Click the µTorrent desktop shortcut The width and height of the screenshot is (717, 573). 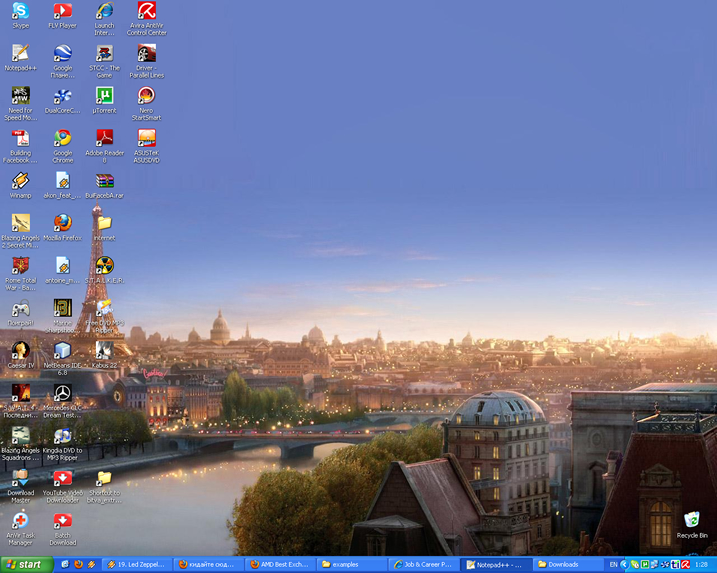pyautogui.click(x=104, y=96)
